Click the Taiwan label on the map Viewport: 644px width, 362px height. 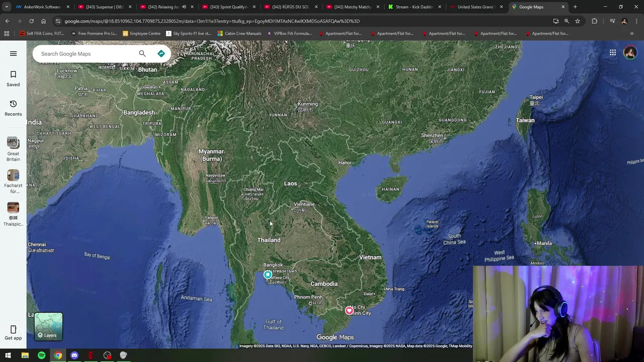(x=525, y=120)
